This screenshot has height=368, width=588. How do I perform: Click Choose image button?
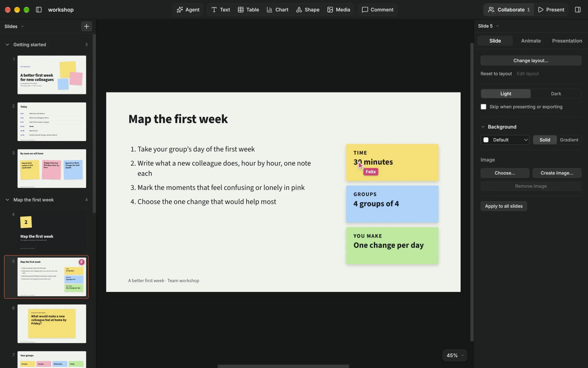[505, 173]
